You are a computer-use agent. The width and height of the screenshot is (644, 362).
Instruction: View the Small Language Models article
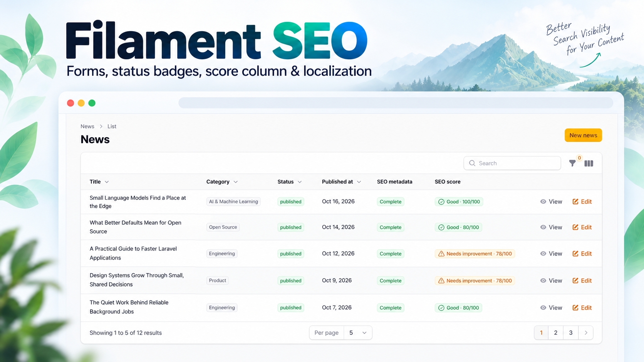(551, 202)
